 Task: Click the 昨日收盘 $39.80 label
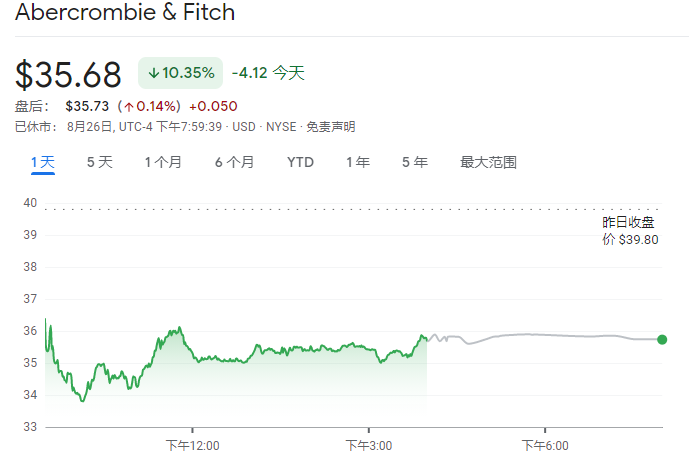630,231
